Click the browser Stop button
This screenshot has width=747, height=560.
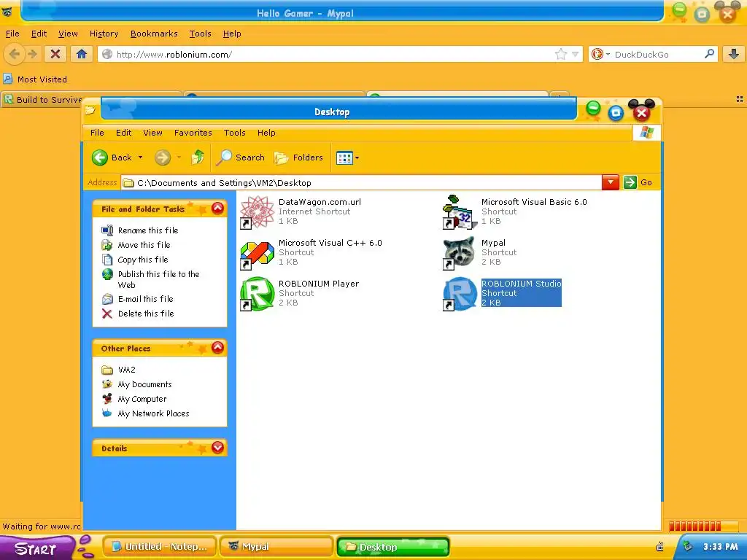click(x=55, y=54)
